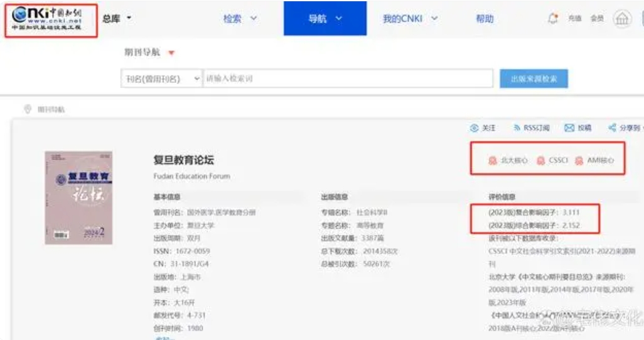This screenshot has width=644, height=340.
Task: Expand the 总库 dropdown
Action: pyautogui.click(x=117, y=19)
